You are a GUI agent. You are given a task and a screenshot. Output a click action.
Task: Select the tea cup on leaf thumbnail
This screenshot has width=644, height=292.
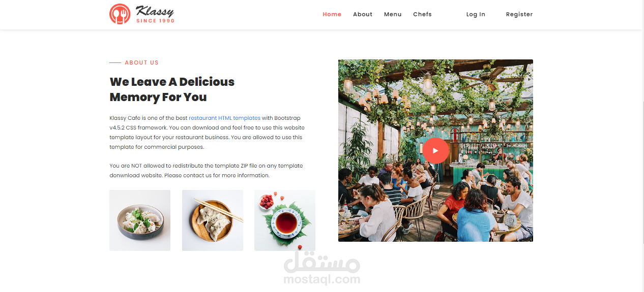(x=285, y=220)
